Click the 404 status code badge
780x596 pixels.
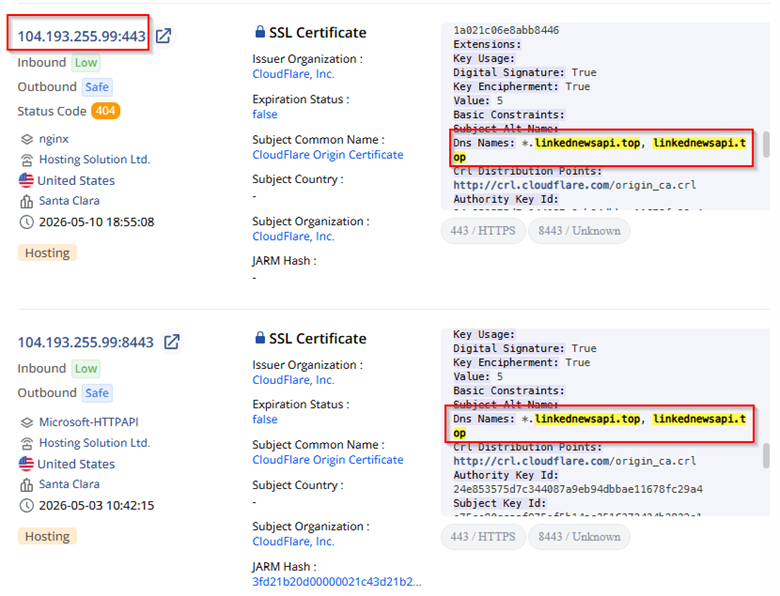[105, 110]
